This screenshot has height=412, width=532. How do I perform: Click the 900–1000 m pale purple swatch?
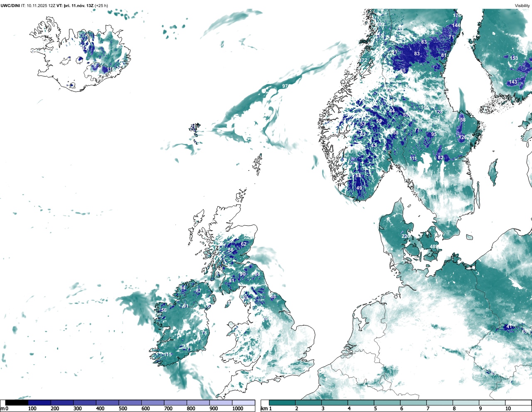221,402
